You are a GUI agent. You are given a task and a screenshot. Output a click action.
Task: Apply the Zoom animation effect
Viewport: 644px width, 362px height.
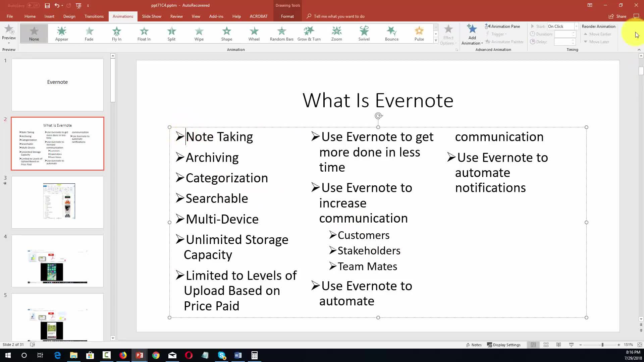(x=336, y=34)
